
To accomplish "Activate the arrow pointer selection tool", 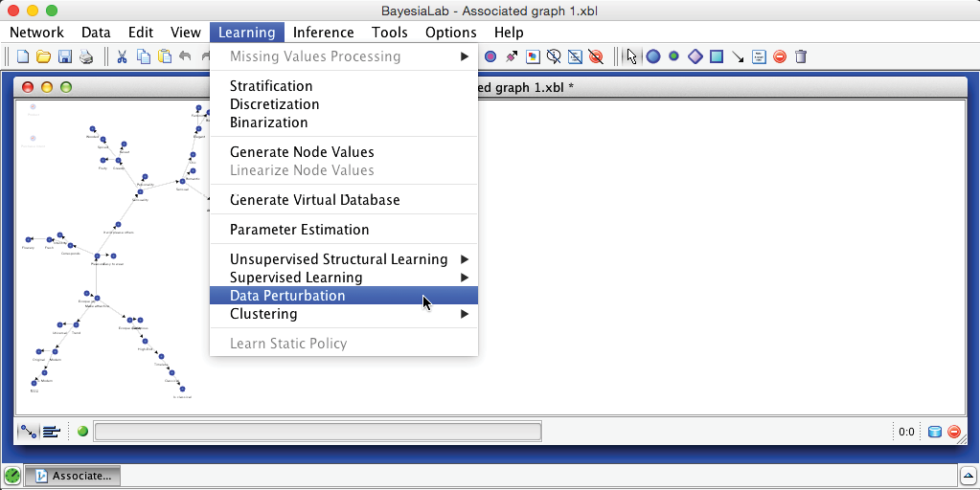I will (631, 56).
